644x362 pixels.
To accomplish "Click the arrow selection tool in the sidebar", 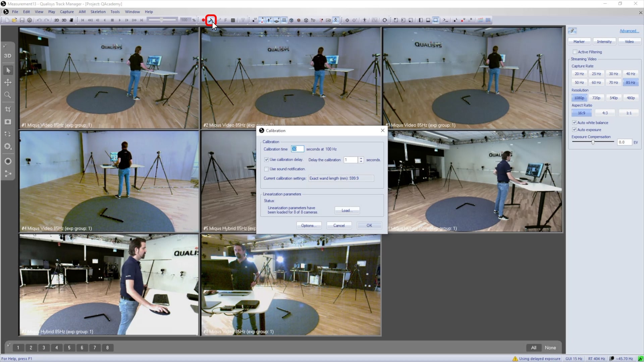I will click(x=7, y=70).
